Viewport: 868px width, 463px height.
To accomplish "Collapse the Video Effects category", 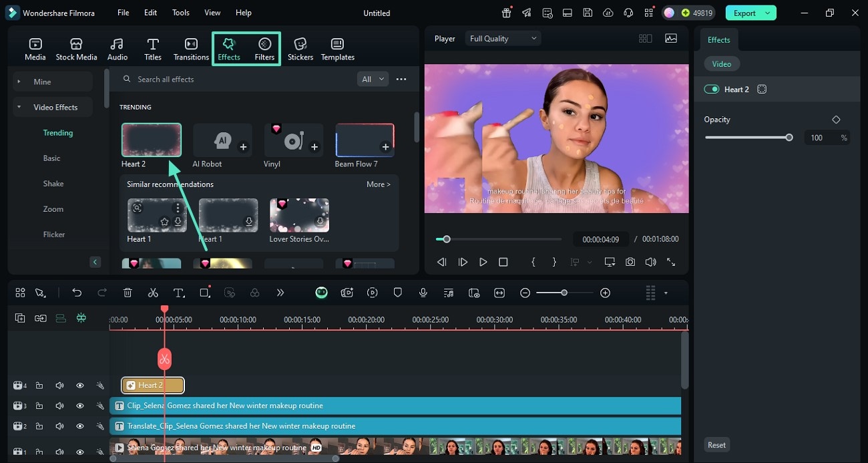I will (53, 107).
